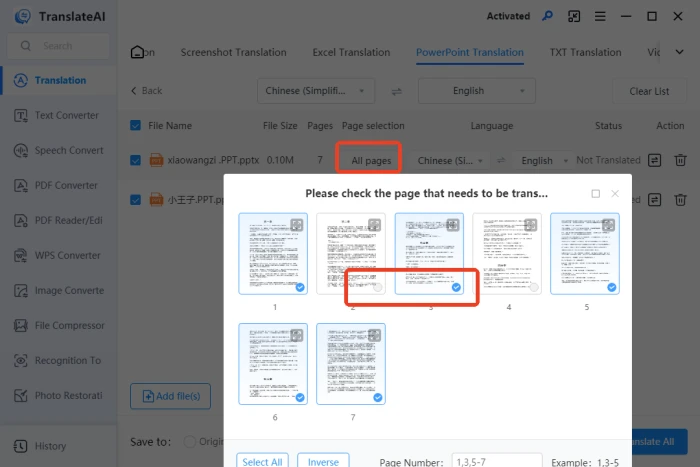Switch to TXT Translation tab
Screen dimensions: 700x467
click(585, 52)
